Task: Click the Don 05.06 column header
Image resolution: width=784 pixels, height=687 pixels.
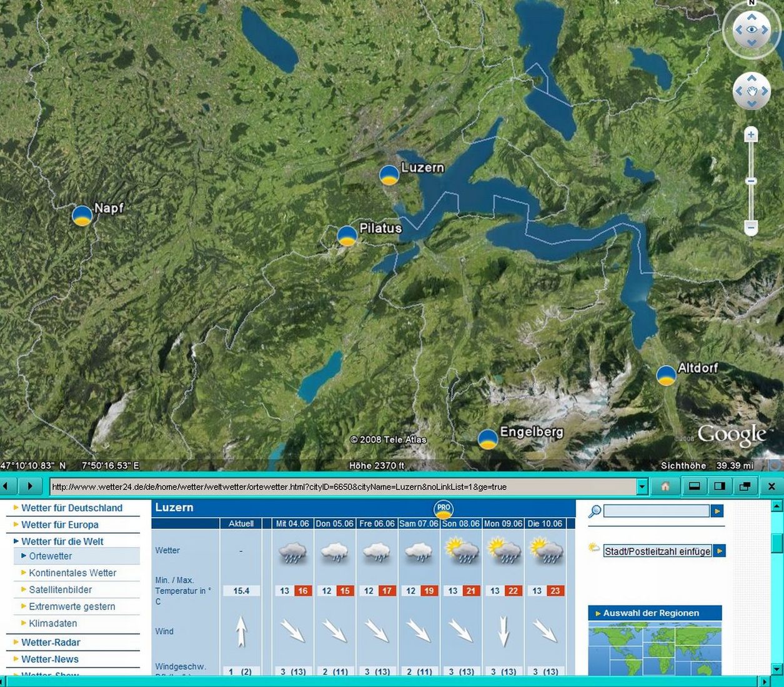Action: tap(334, 523)
